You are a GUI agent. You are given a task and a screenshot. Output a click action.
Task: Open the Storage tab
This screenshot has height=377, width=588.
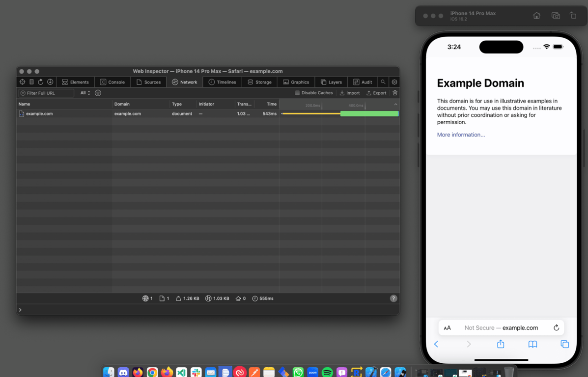(259, 82)
